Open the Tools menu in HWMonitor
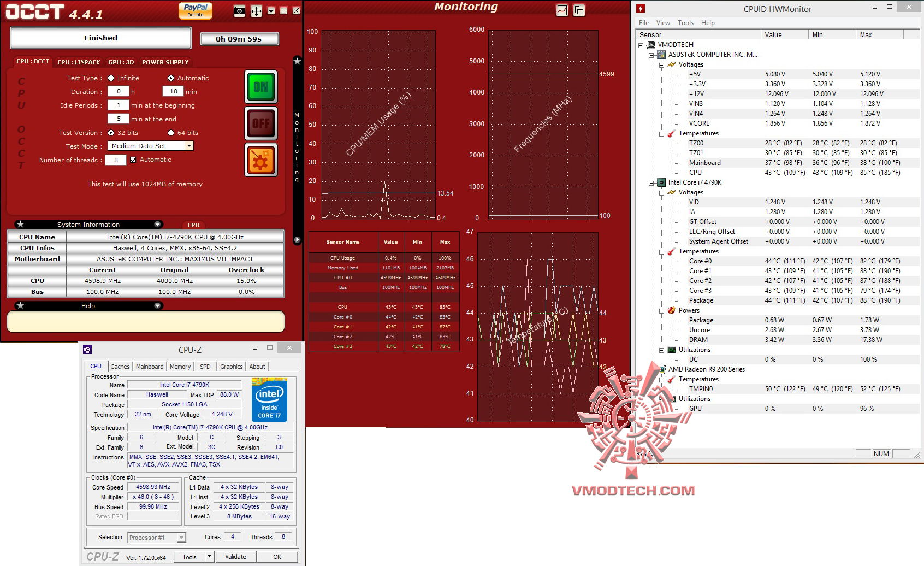Viewport: 924px width, 566px height. click(x=685, y=23)
